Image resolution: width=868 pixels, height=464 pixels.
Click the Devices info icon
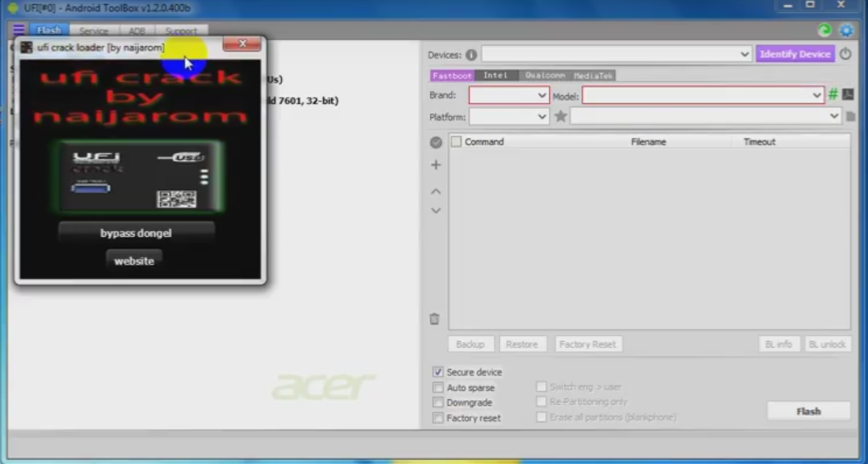pyautogui.click(x=471, y=55)
